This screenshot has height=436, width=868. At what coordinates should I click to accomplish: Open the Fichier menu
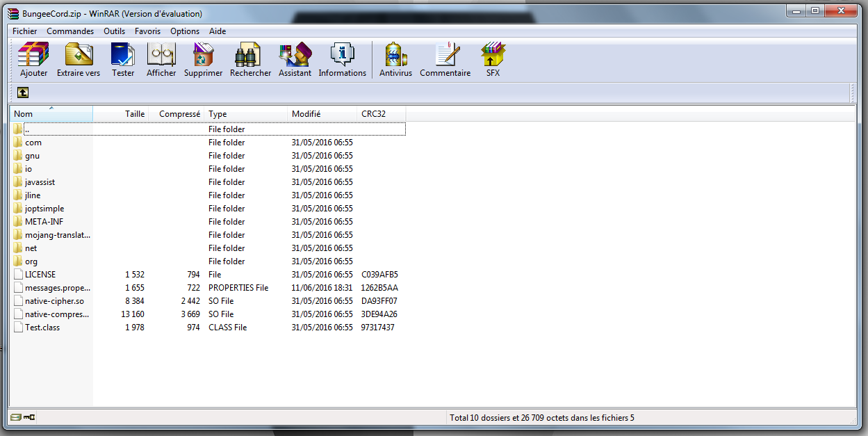click(25, 31)
